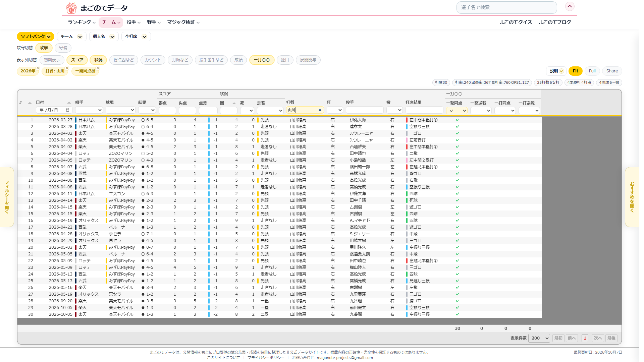Select the Fit view button

(575, 71)
